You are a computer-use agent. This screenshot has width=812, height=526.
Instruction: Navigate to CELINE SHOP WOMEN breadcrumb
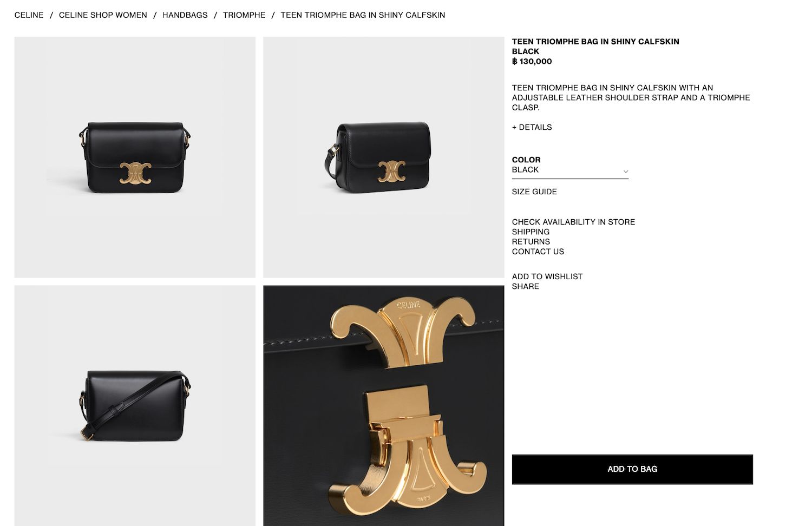pyautogui.click(x=103, y=15)
